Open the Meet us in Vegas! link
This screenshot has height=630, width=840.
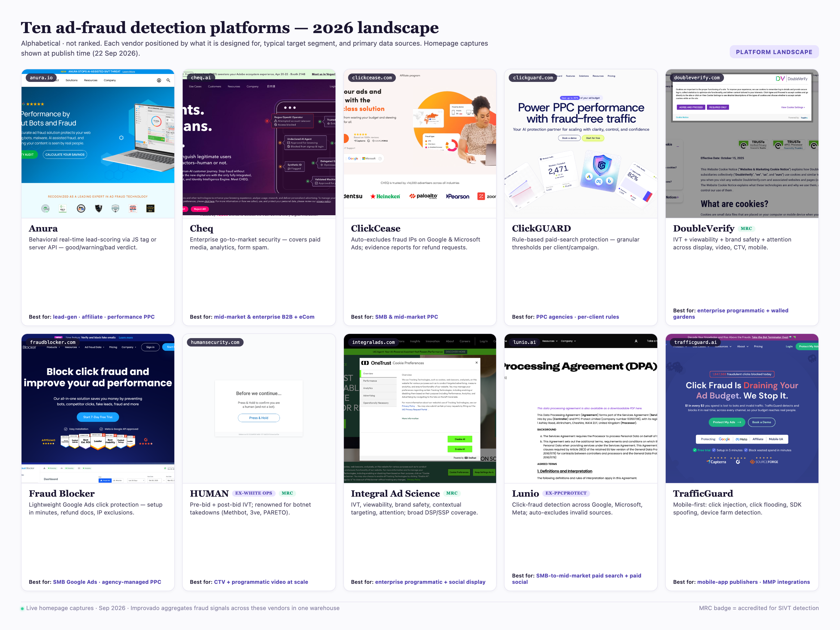[323, 74]
